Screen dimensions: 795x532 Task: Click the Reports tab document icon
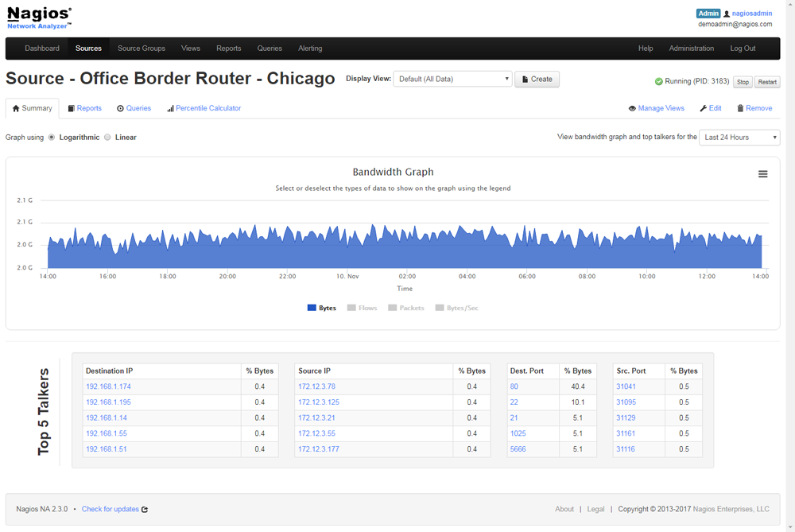click(x=72, y=109)
